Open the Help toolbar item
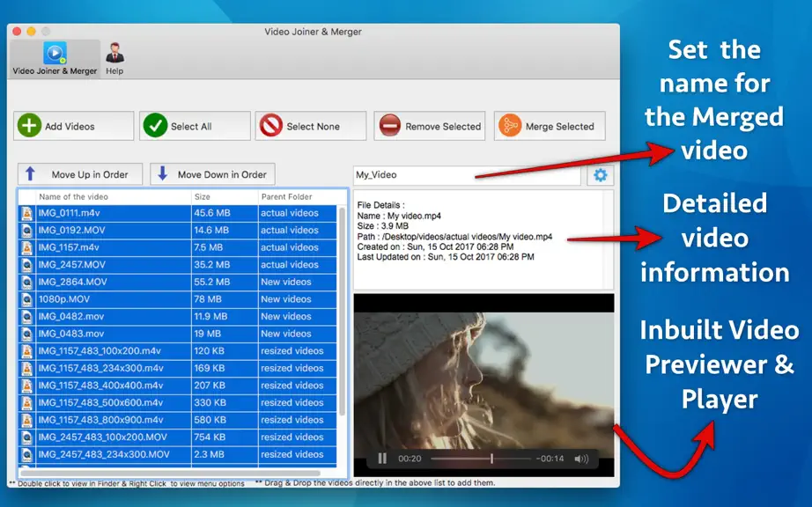Screen dimensions: 812x507 point(114,59)
